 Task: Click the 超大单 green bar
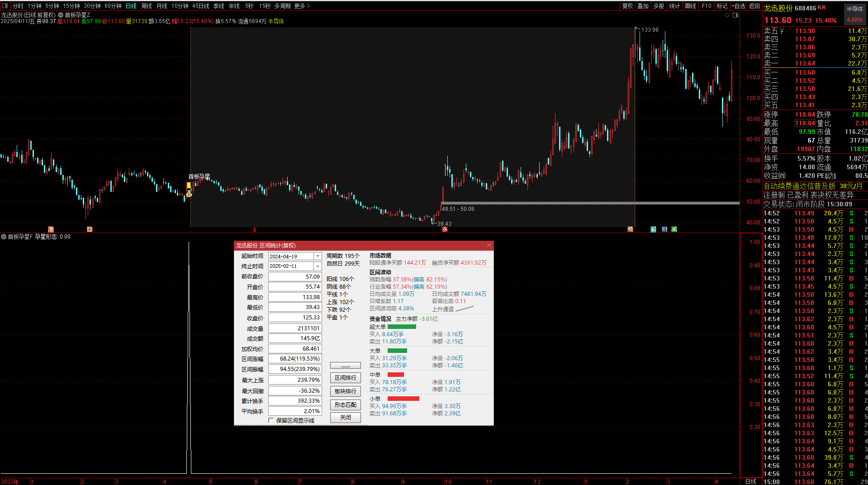pyautogui.click(x=402, y=327)
